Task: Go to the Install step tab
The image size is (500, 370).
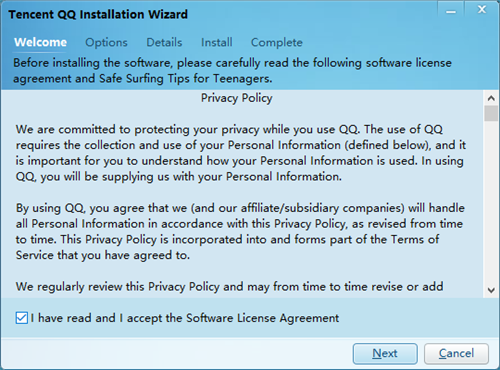Action: tap(217, 42)
